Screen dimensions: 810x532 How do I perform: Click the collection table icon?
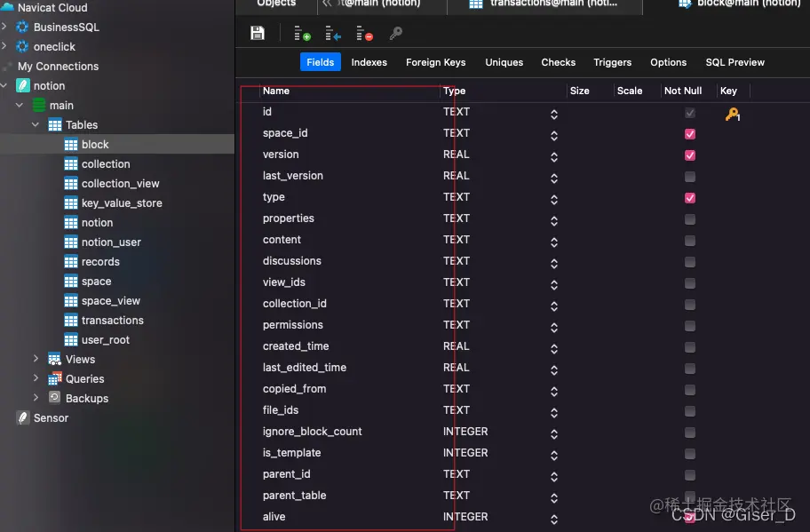[71, 163]
